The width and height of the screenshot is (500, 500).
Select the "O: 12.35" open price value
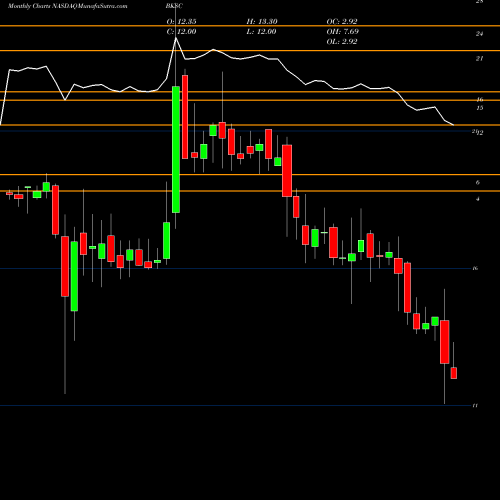181,21
